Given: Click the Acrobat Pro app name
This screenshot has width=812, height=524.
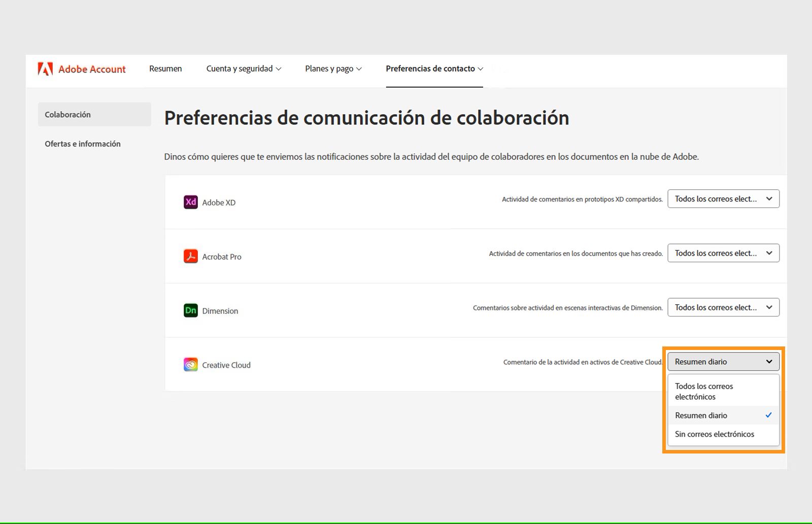Looking at the screenshot, I should [x=222, y=257].
